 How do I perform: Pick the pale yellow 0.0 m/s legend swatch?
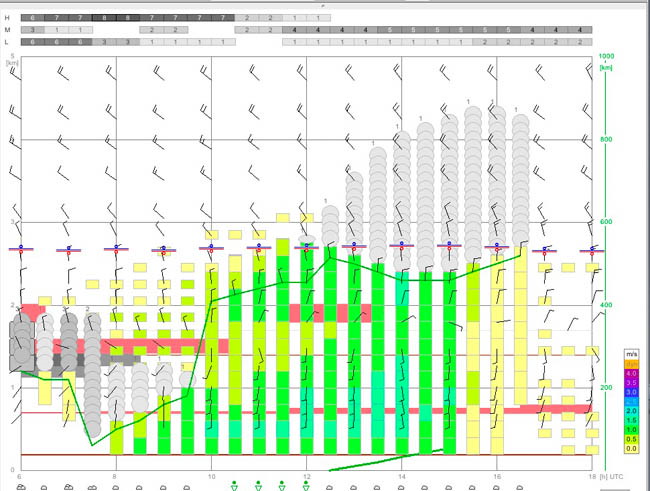631,448
